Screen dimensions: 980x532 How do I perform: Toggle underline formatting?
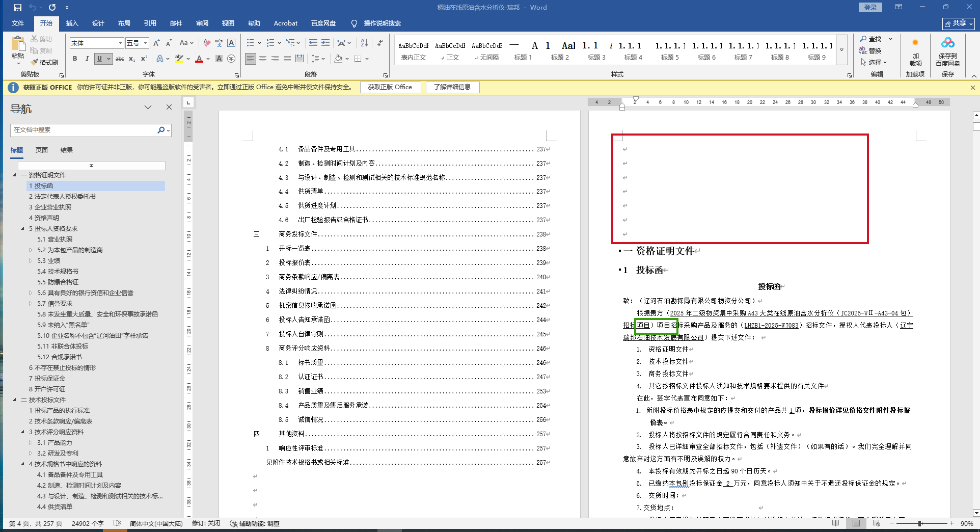(x=99, y=59)
